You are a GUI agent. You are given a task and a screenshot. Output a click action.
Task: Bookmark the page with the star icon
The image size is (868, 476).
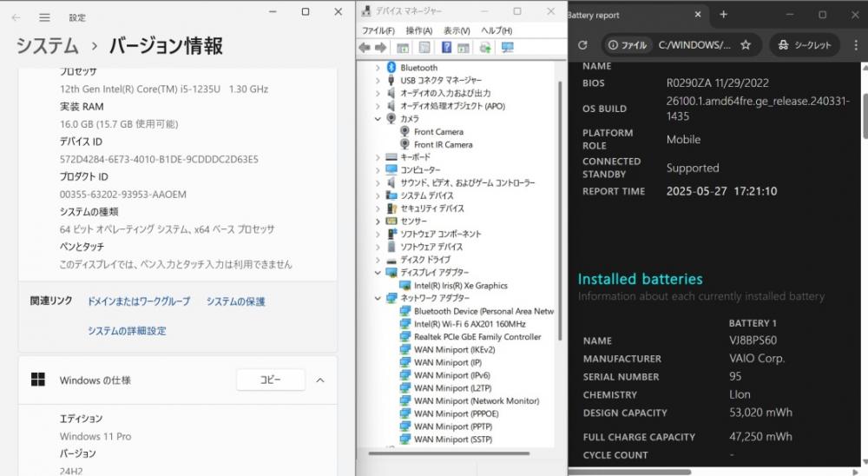click(746, 45)
